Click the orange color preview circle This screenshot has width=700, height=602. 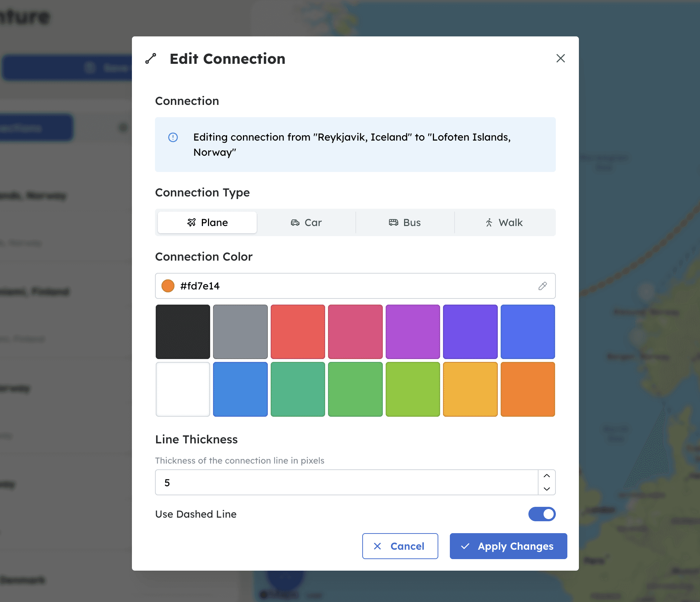click(x=168, y=286)
